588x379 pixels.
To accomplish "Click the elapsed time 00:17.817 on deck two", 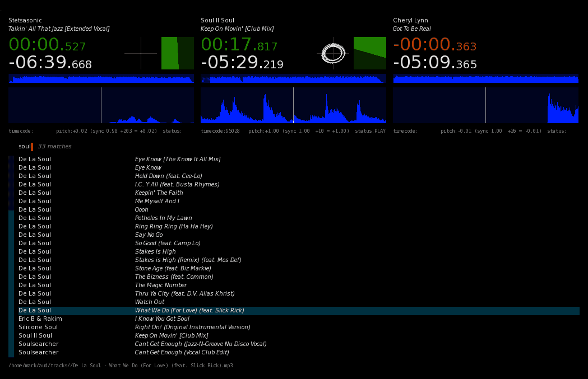I will pyautogui.click(x=239, y=45).
